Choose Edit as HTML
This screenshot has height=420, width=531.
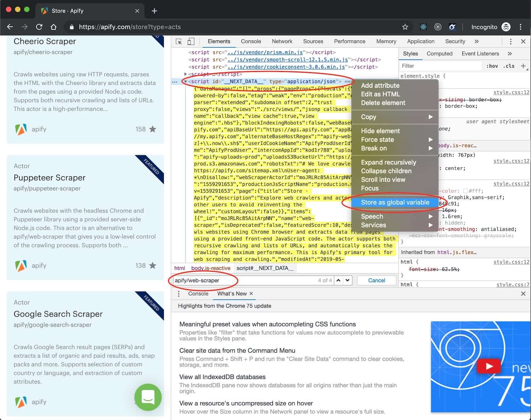pos(395,94)
